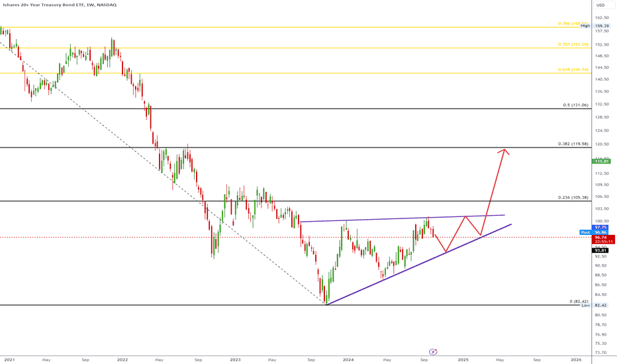Select the 0 (82.42) Fibonacci label
Image resolution: width=617 pixels, height=364 pixels.
coord(579,301)
